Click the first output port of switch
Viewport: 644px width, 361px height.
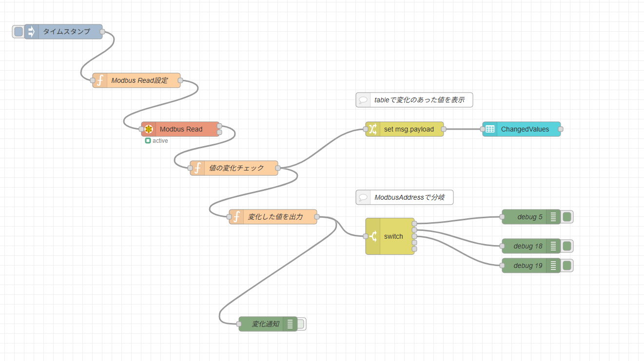[x=414, y=224]
